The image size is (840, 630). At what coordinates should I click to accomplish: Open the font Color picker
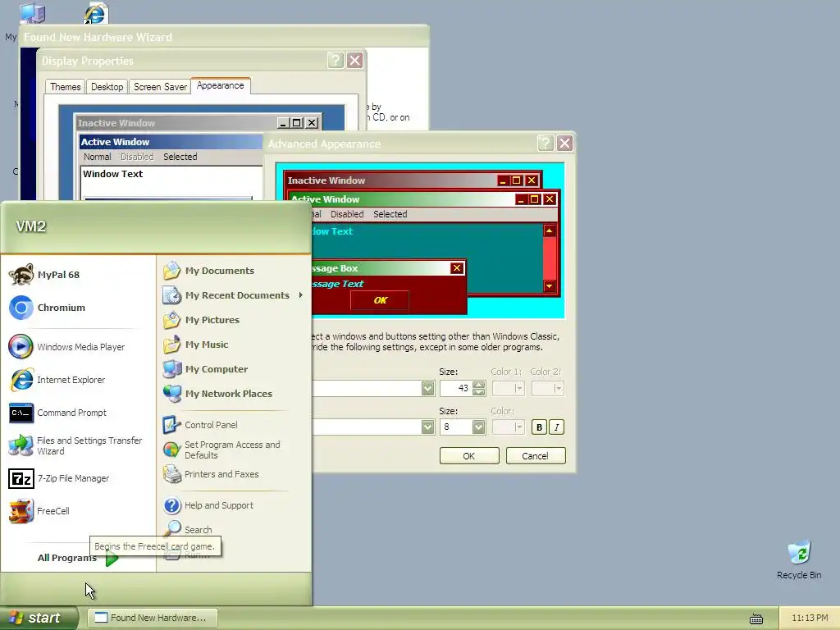point(508,427)
